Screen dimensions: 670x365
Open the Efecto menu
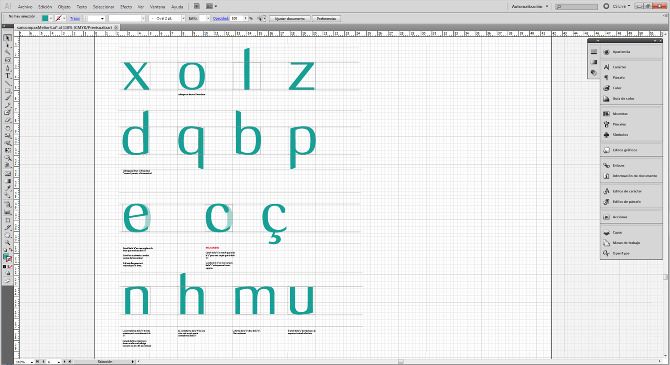[x=126, y=7]
